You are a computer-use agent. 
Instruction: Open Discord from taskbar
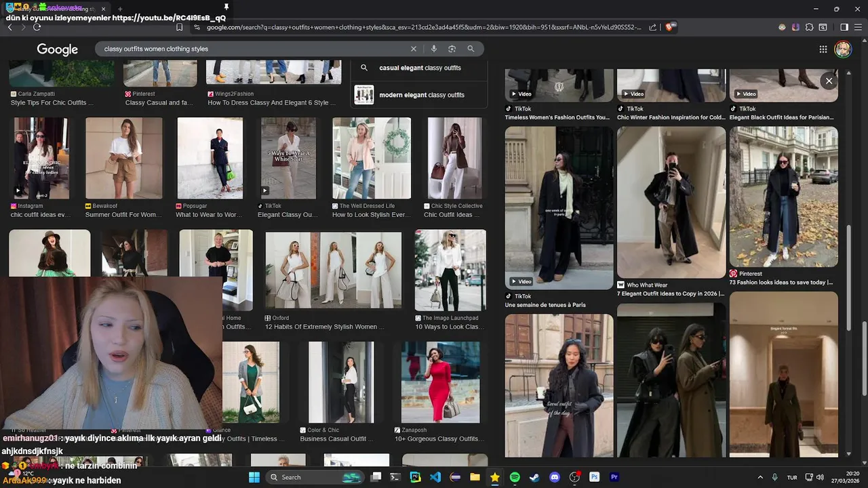point(555,477)
